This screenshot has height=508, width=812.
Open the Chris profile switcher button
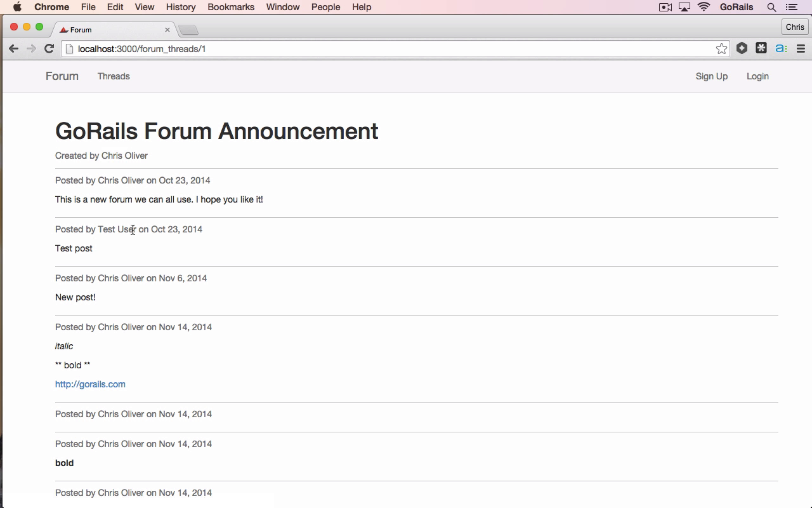click(795, 27)
